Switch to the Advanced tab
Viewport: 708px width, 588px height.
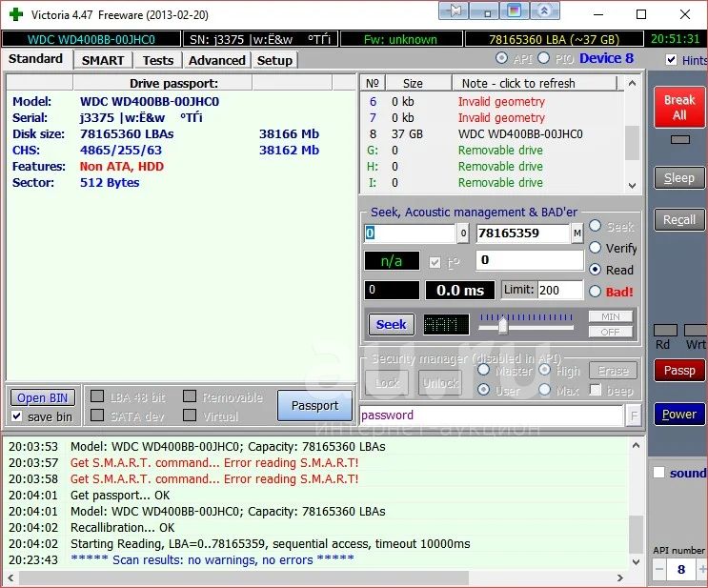[217, 61]
